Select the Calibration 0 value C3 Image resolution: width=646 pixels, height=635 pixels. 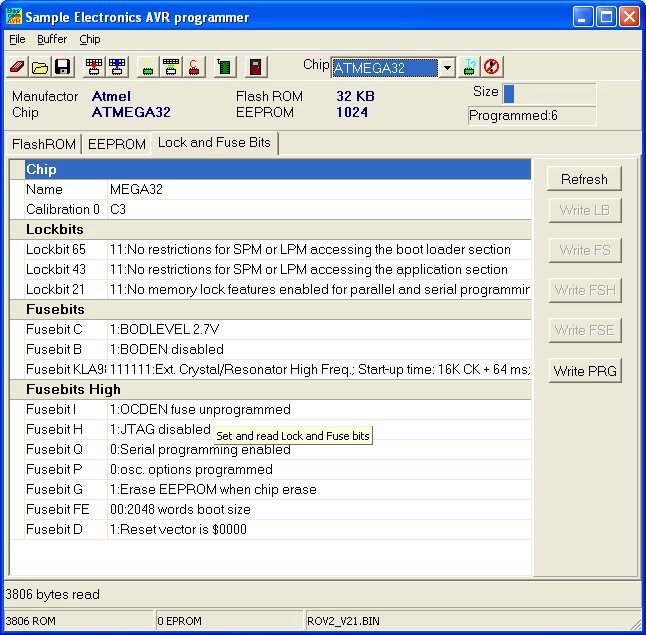(319, 209)
